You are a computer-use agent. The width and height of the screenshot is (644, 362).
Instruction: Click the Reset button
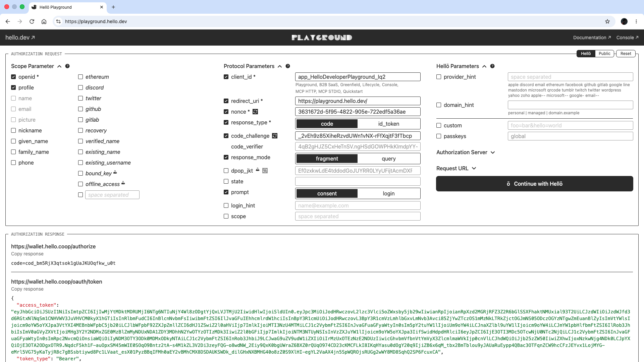(x=626, y=54)
